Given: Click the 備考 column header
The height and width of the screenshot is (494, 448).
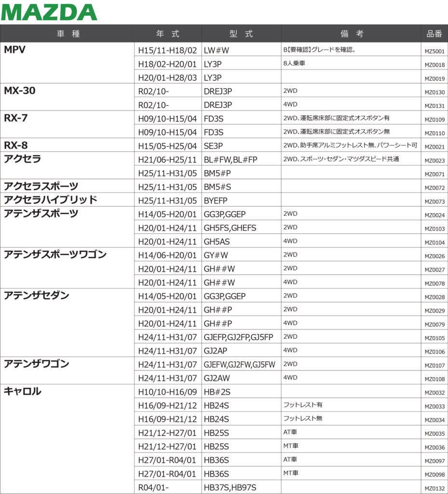Looking at the screenshot, I should click(x=351, y=34).
